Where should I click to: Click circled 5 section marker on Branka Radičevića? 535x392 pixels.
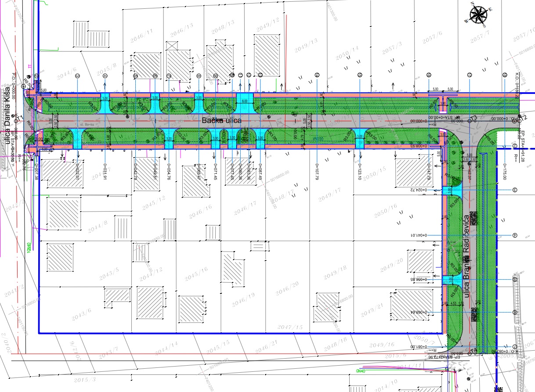(x=515, y=280)
